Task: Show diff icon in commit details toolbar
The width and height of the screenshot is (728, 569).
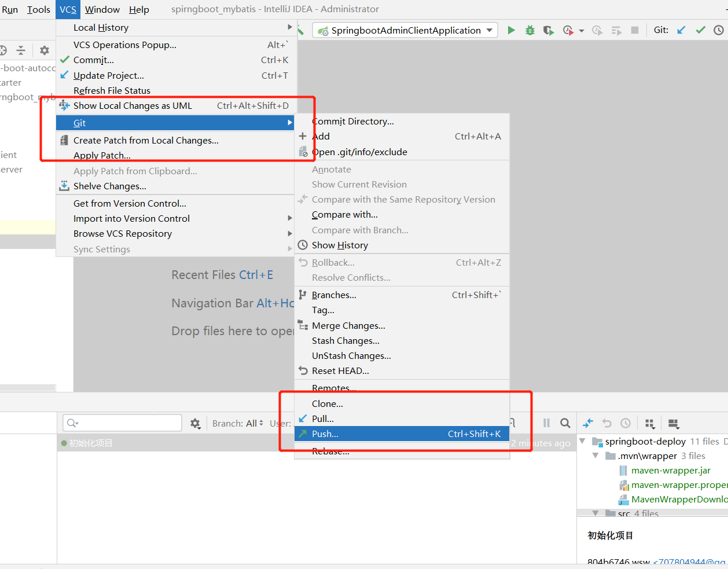Action: coord(588,423)
